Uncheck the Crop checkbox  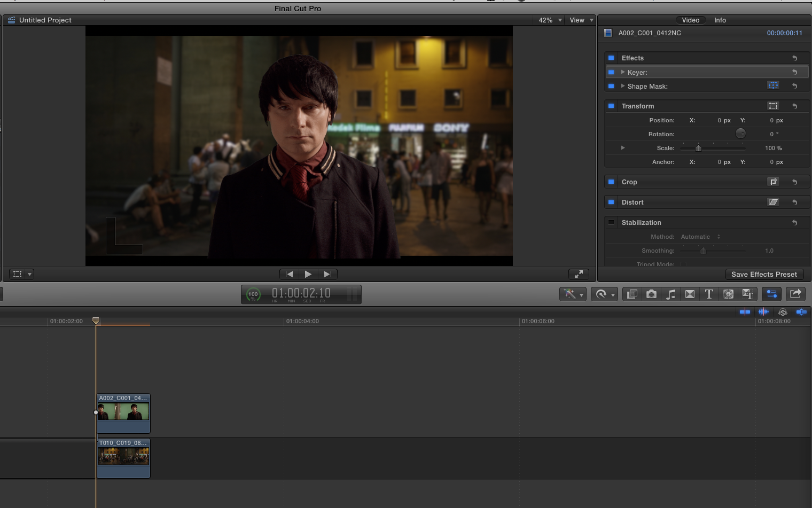click(x=611, y=182)
